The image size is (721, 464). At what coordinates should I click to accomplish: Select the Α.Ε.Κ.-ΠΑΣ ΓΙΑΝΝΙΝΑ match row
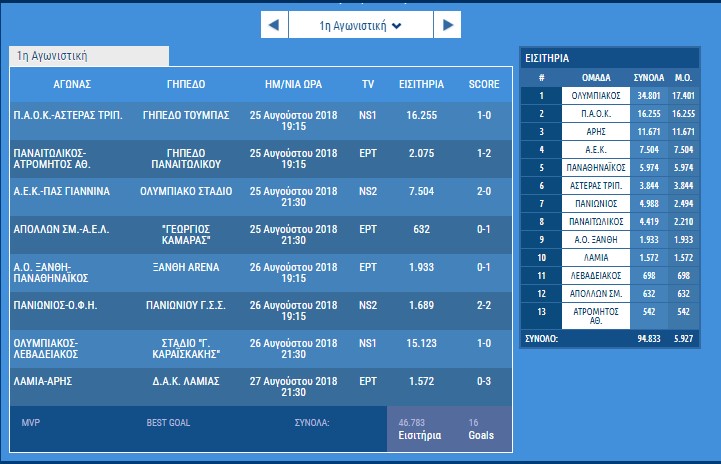click(61, 190)
